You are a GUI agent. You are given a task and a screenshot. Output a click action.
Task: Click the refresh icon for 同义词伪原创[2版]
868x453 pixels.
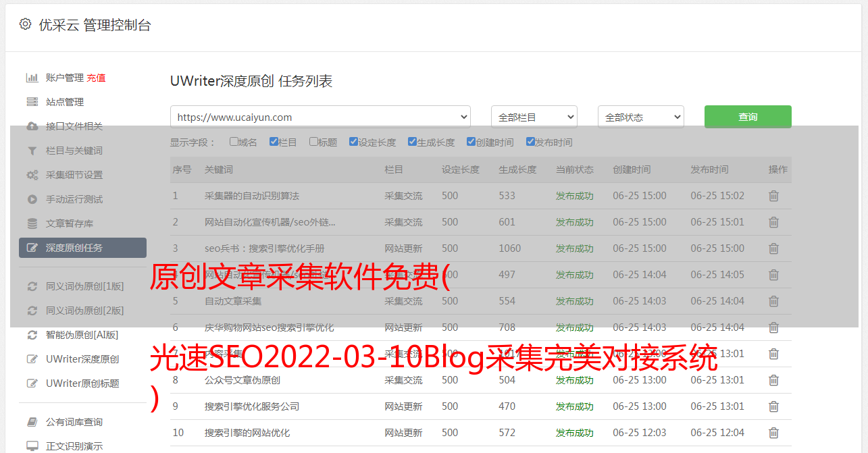(32, 311)
